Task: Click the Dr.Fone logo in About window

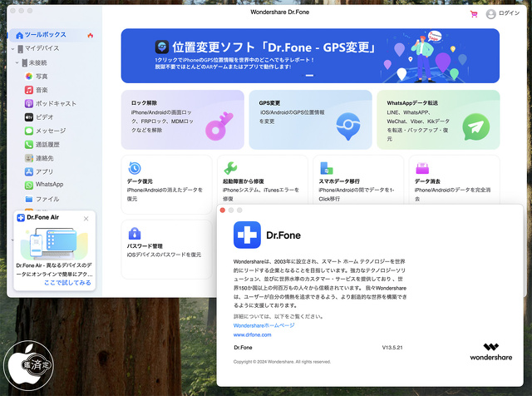Action: click(247, 235)
